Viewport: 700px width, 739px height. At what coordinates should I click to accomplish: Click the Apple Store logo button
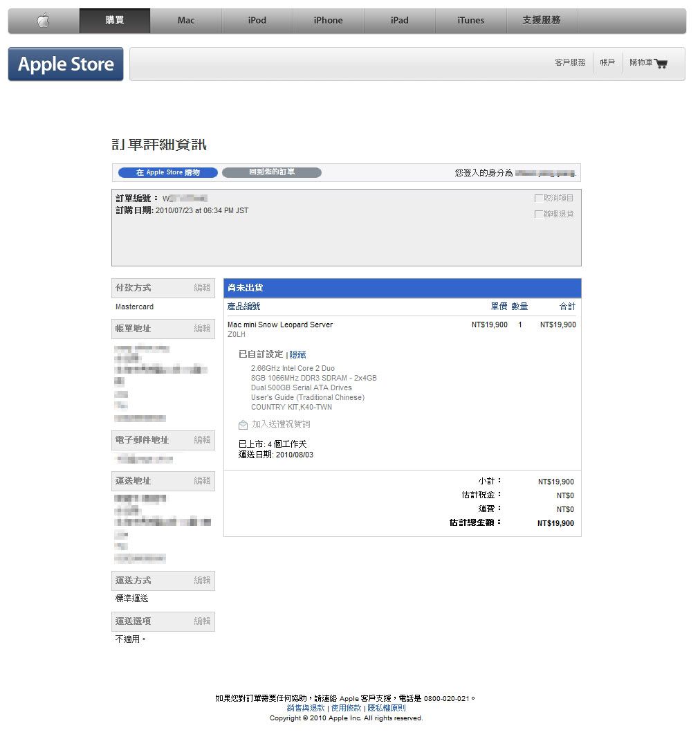tap(66, 64)
